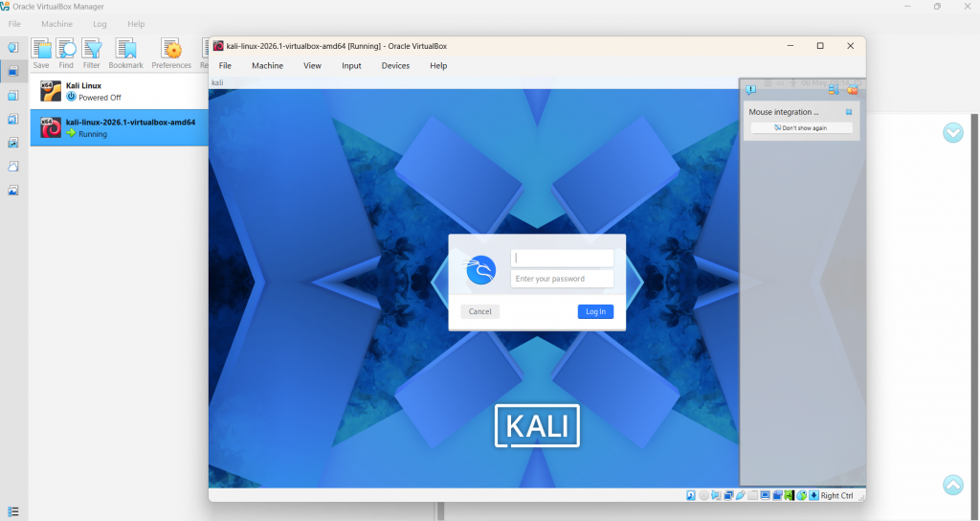The image size is (980, 521).
Task: Click the mouse integration globe icon in status bar
Action: (x=802, y=495)
